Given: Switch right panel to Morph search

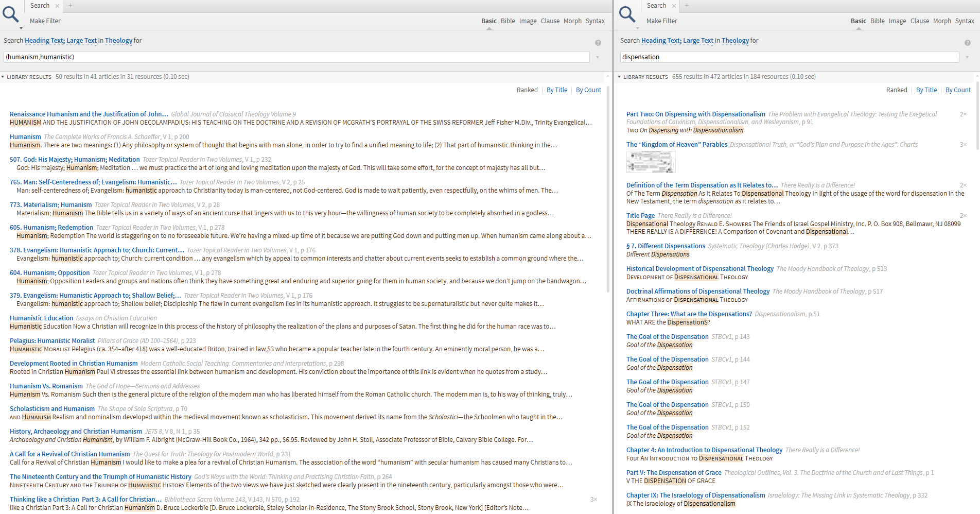Looking at the screenshot, I should pyautogui.click(x=942, y=21).
